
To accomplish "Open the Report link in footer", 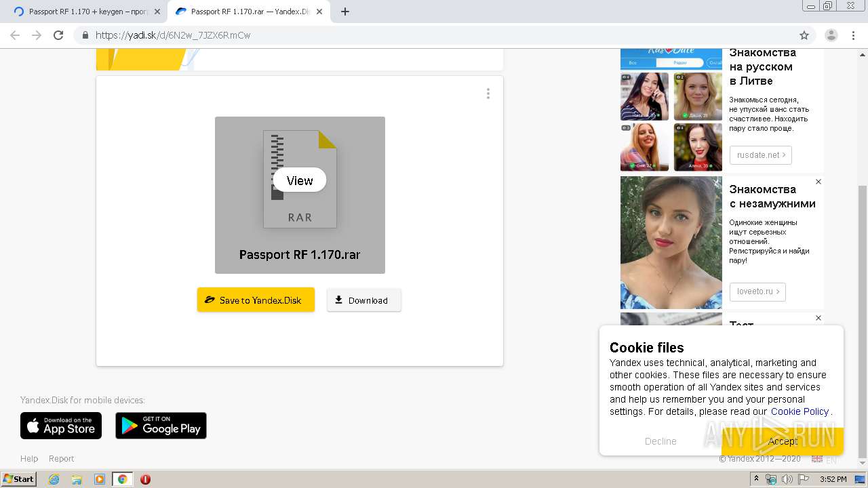I will [x=61, y=459].
